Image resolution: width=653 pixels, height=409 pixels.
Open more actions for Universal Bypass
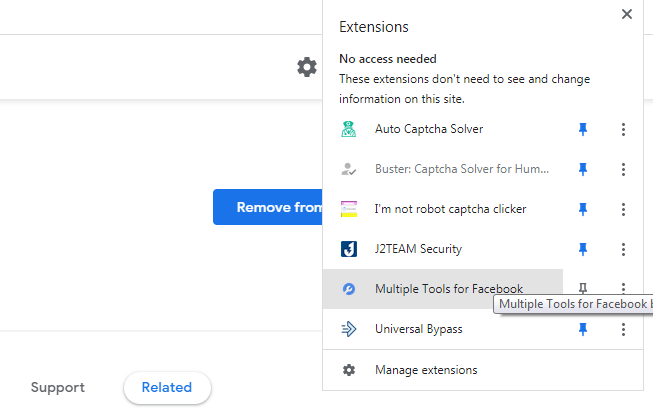click(x=623, y=329)
